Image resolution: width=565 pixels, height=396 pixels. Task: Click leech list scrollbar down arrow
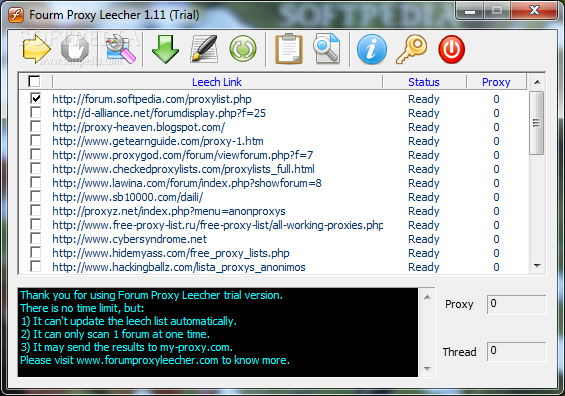(x=537, y=266)
